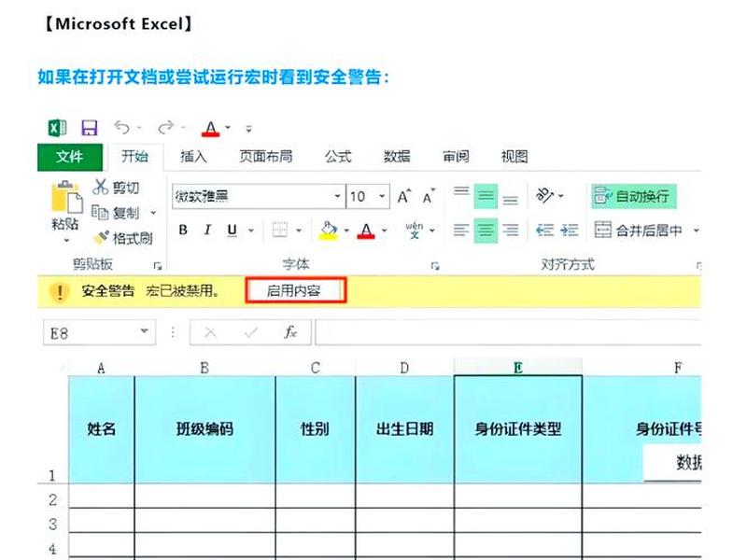Apply font color from quick access toolbar
This screenshot has width=747, height=560.
coord(211,128)
